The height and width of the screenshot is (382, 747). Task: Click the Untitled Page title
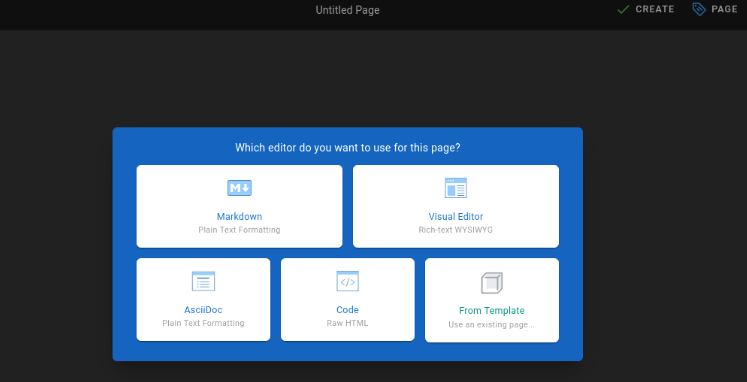[x=347, y=10]
